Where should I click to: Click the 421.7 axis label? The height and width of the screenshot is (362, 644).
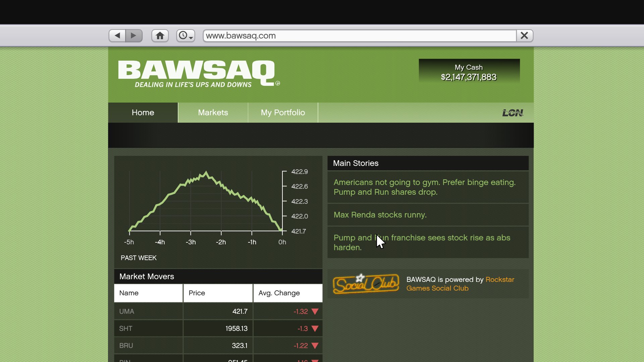[x=299, y=231]
